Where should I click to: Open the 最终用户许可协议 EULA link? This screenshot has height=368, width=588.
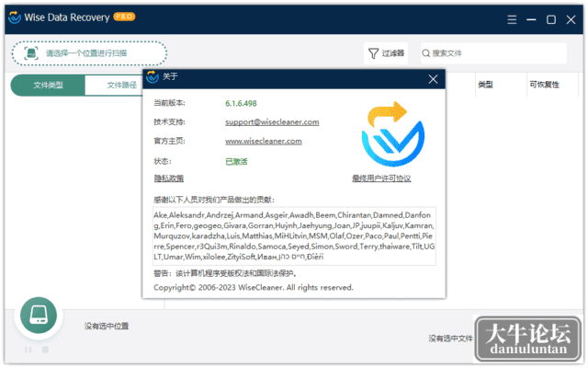(x=381, y=178)
